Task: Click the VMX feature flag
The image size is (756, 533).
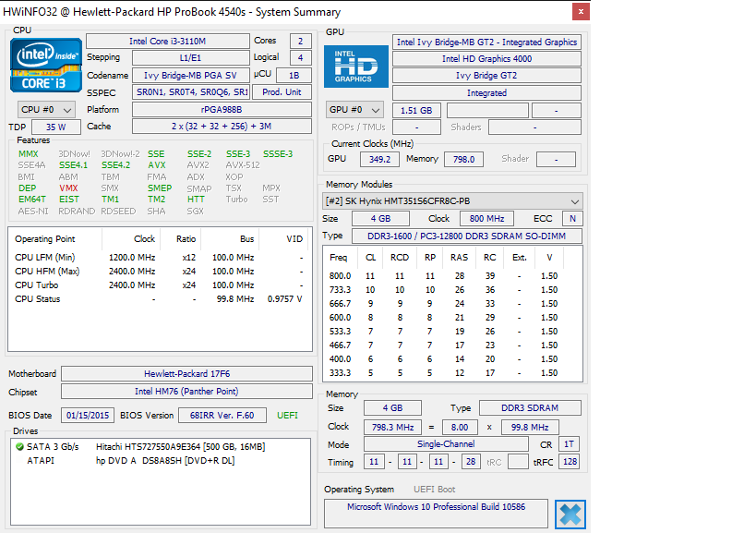Action: pyautogui.click(x=68, y=188)
